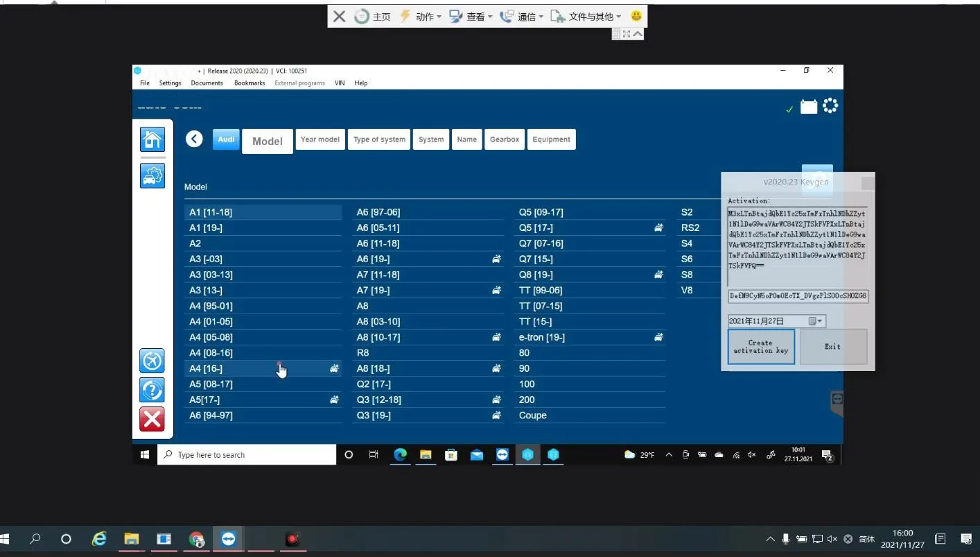Click the dotted circle icon in the header

coord(830,105)
